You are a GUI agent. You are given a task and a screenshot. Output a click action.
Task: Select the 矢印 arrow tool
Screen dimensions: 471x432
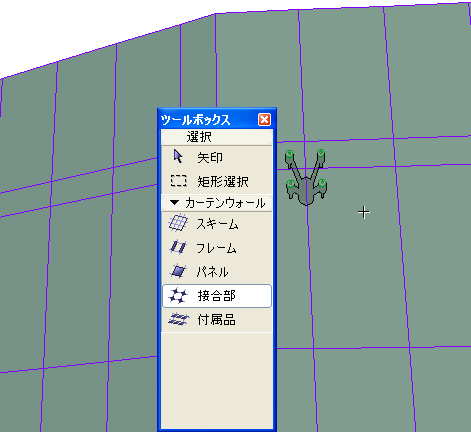tap(217, 157)
